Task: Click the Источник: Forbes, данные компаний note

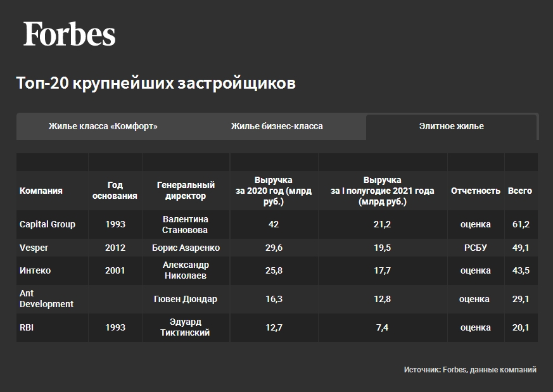Action: tap(470, 370)
